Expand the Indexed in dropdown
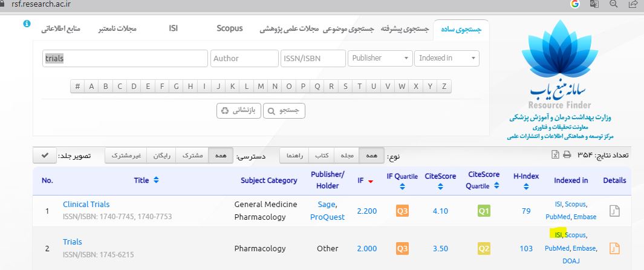 [x=446, y=58]
